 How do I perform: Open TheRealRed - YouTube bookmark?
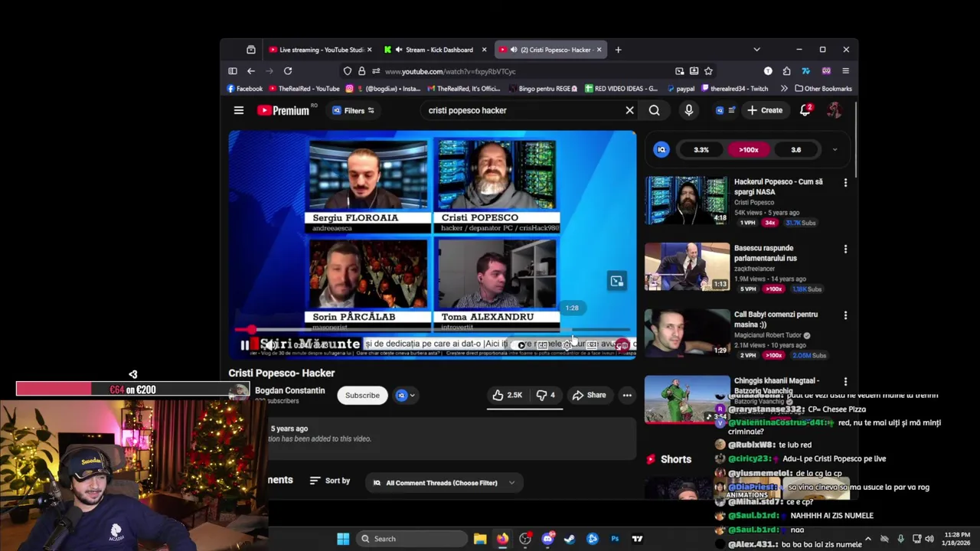coord(305,89)
